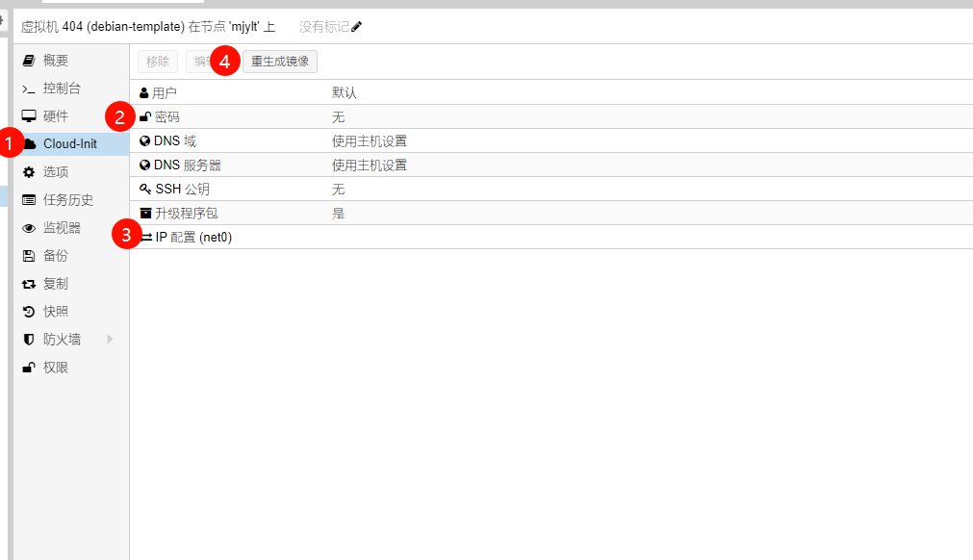Click the 硬件 monitor icon
Image resolution: width=973 pixels, height=560 pixels.
click(x=29, y=116)
